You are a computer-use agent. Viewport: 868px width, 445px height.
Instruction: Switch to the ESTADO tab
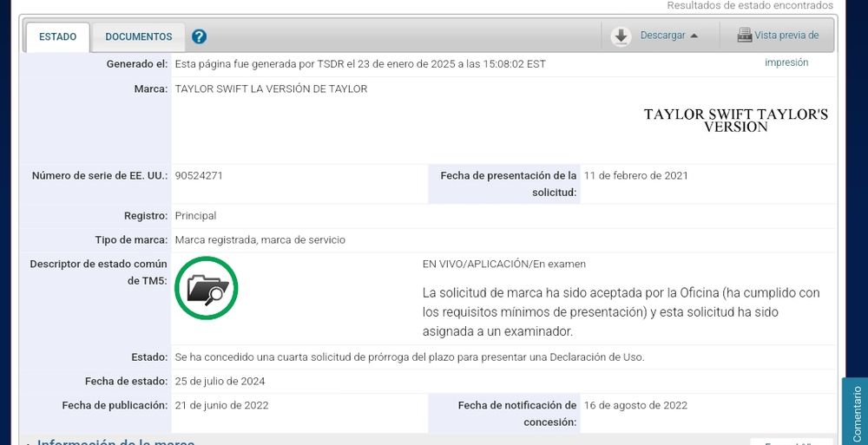pos(57,37)
